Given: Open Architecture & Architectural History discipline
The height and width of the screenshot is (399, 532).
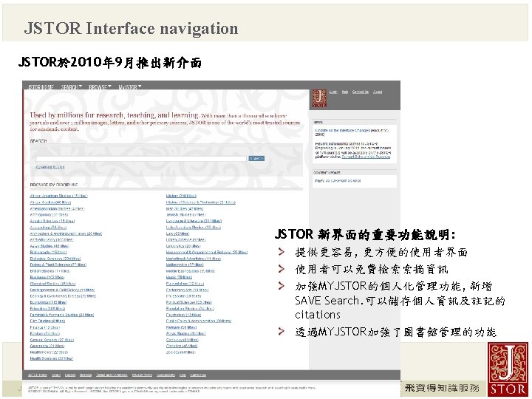Looking at the screenshot, I should tap(66, 233).
